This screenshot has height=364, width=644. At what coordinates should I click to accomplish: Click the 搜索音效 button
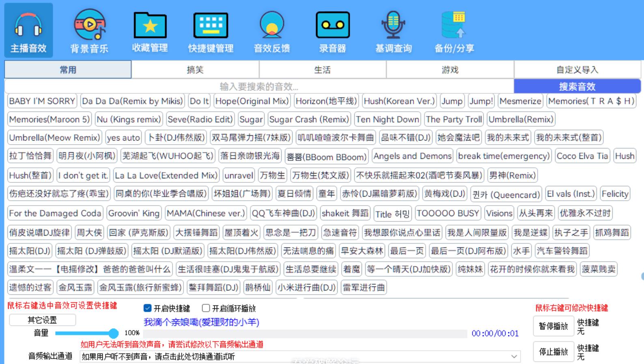pos(577,87)
